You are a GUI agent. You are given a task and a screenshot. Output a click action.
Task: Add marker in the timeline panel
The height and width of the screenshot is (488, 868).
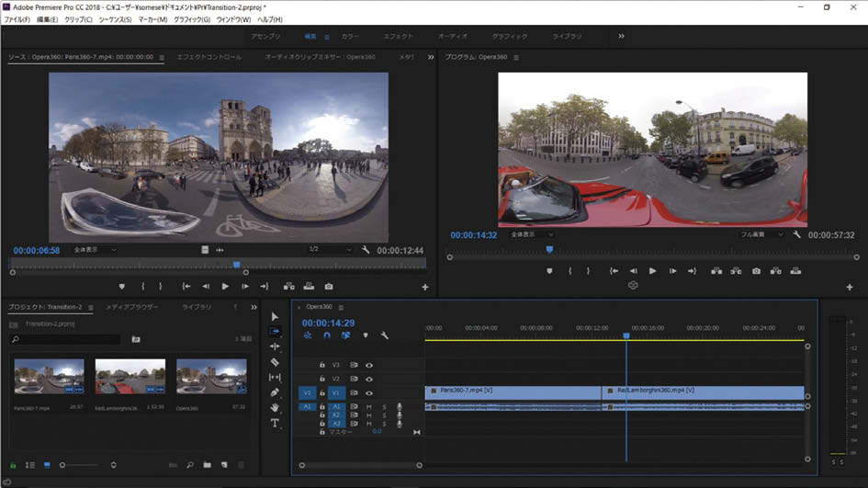click(366, 335)
